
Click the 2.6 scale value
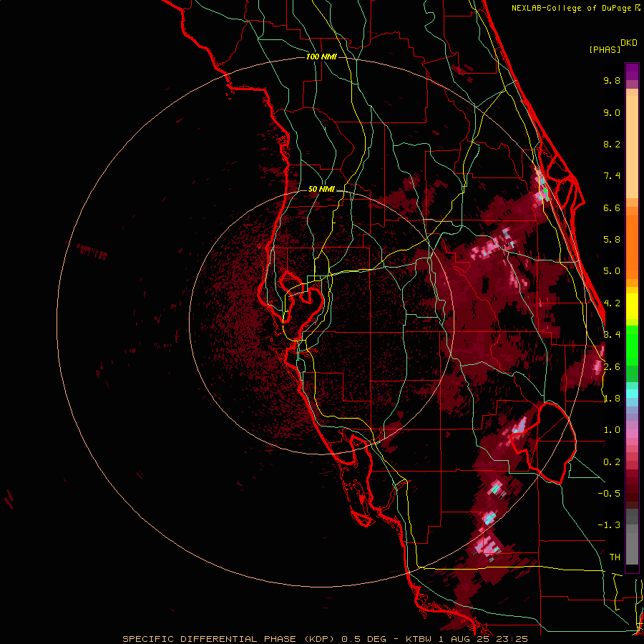pos(612,367)
